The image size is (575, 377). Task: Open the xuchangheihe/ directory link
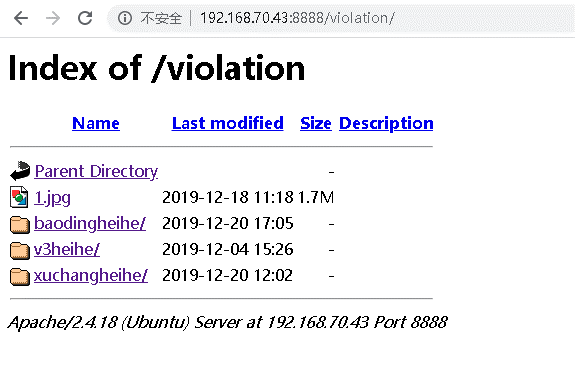click(91, 276)
